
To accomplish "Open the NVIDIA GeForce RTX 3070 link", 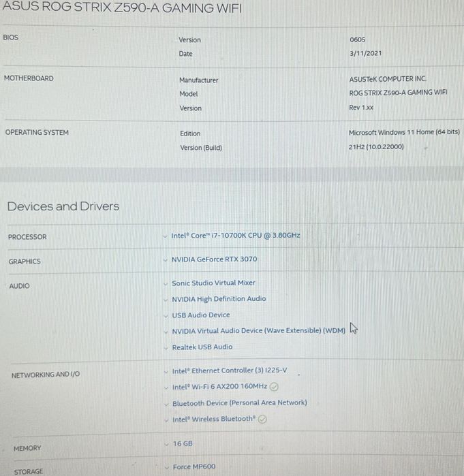I will click(215, 259).
